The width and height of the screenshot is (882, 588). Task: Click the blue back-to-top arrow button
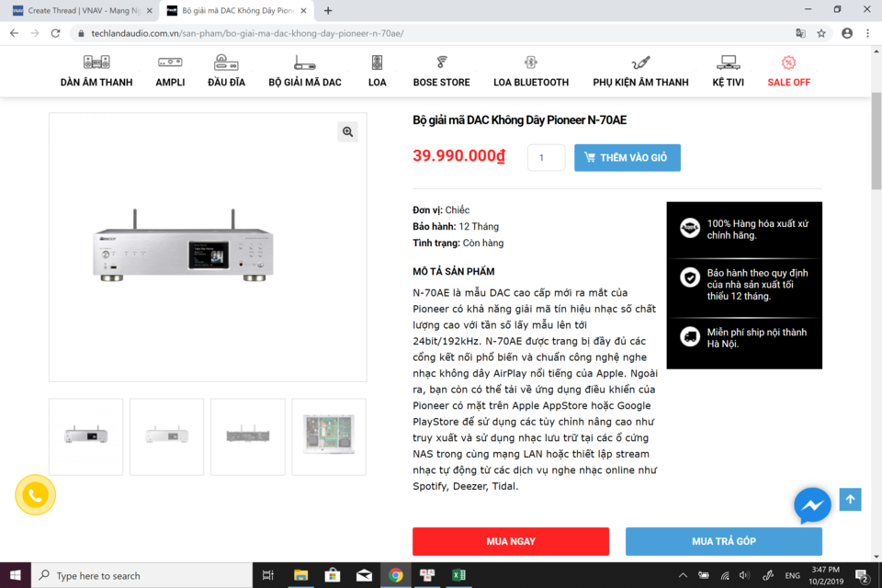(x=850, y=500)
